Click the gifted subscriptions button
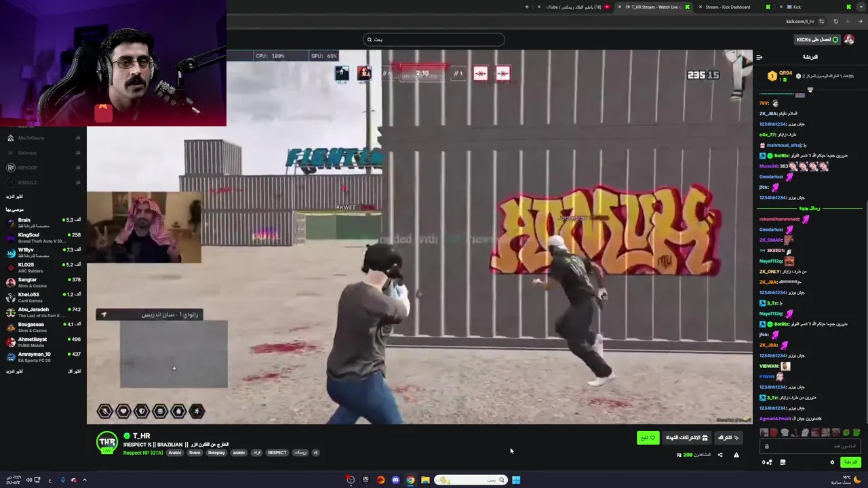Viewport: 868px width, 488px height. (686, 438)
